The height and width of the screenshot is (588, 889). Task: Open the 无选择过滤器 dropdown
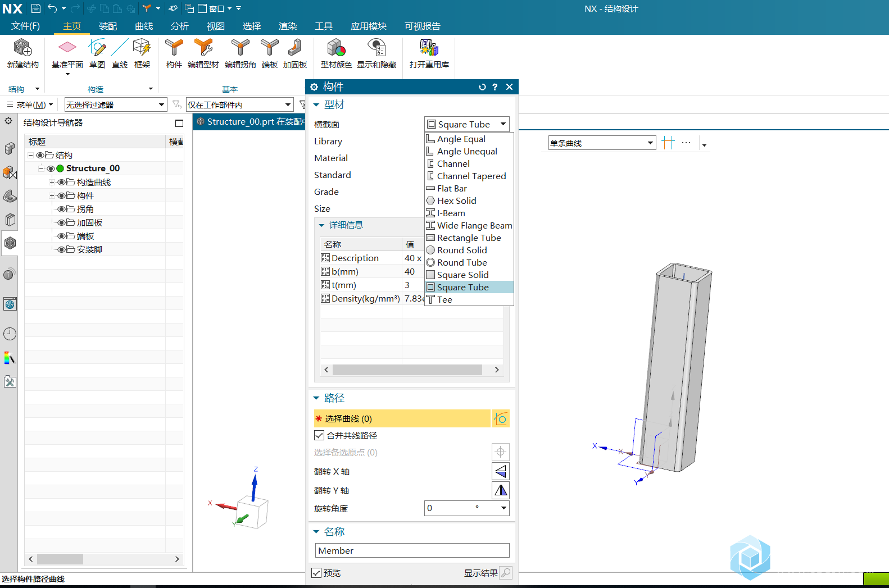pos(116,104)
